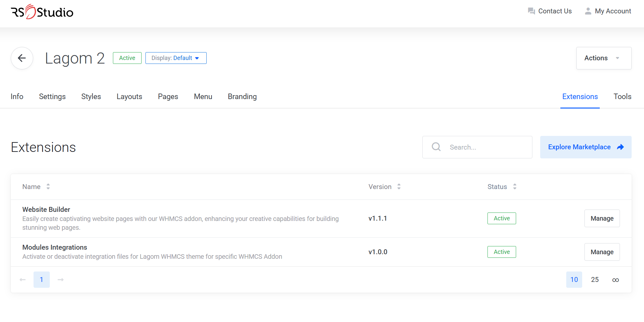Screen dimensions: 644x322
Task: Expand the Actions dropdown menu
Action: click(x=603, y=58)
